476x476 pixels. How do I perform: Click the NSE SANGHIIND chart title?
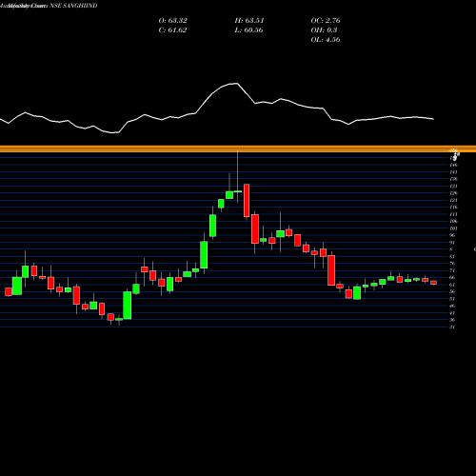point(73,6)
